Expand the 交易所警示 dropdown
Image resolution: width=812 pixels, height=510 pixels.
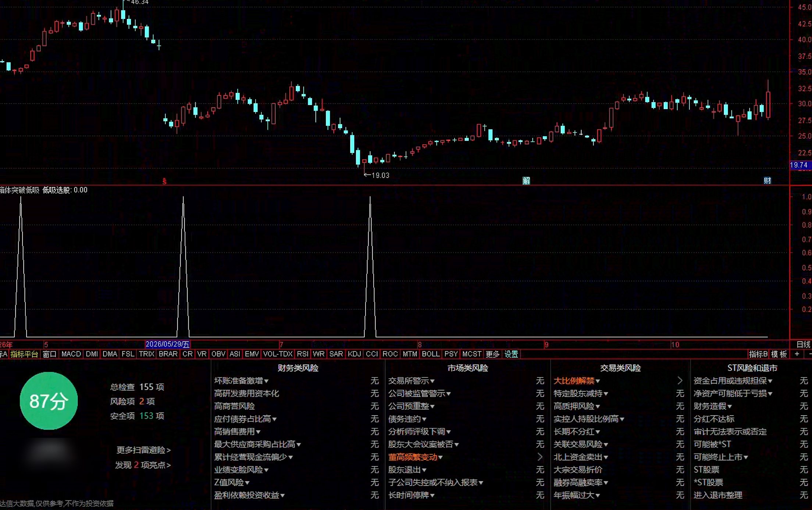point(432,381)
